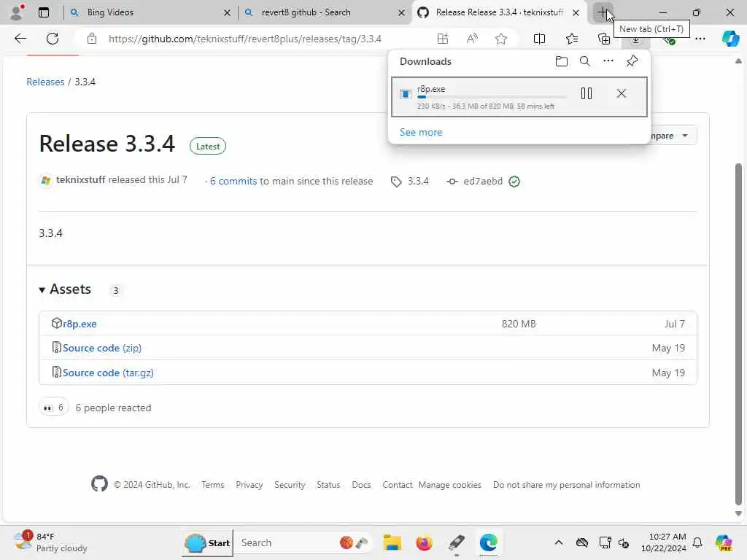The width and height of the screenshot is (747, 560).
Task: Download the r8p.exe asset
Action: (x=80, y=324)
